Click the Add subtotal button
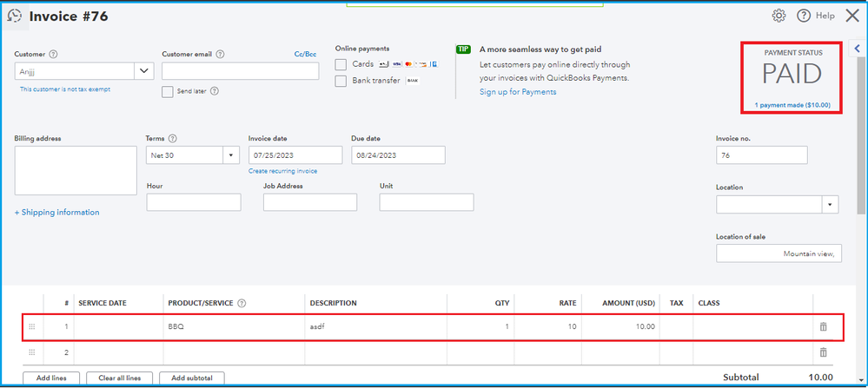Viewport: 868px width, 388px height. (x=191, y=378)
